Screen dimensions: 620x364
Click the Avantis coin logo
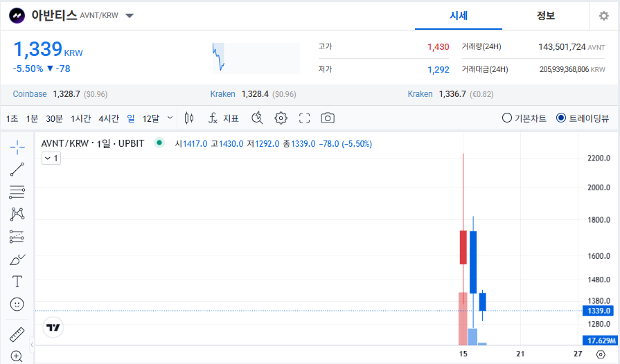tap(17, 16)
